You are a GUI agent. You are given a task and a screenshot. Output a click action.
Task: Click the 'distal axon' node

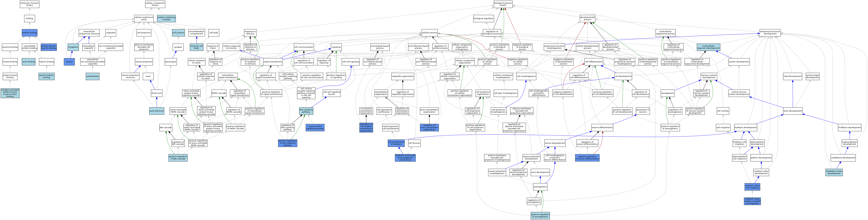click(x=157, y=93)
